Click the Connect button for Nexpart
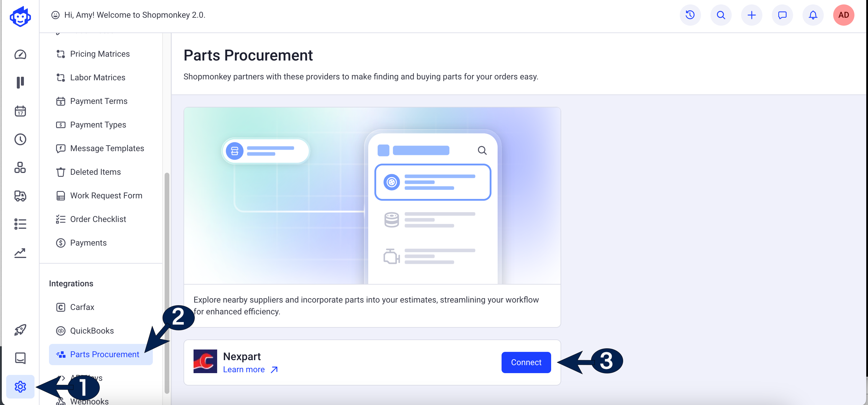This screenshot has height=405, width=868. tap(526, 362)
